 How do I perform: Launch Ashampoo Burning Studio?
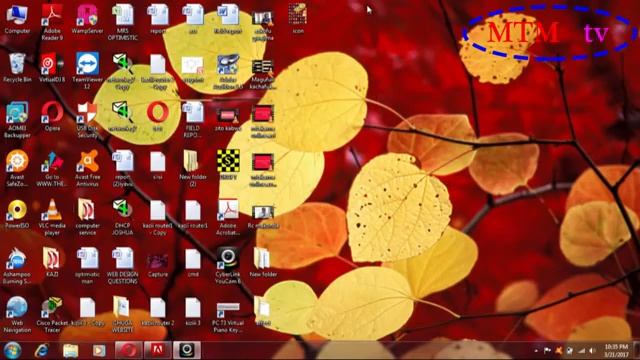click(x=17, y=265)
